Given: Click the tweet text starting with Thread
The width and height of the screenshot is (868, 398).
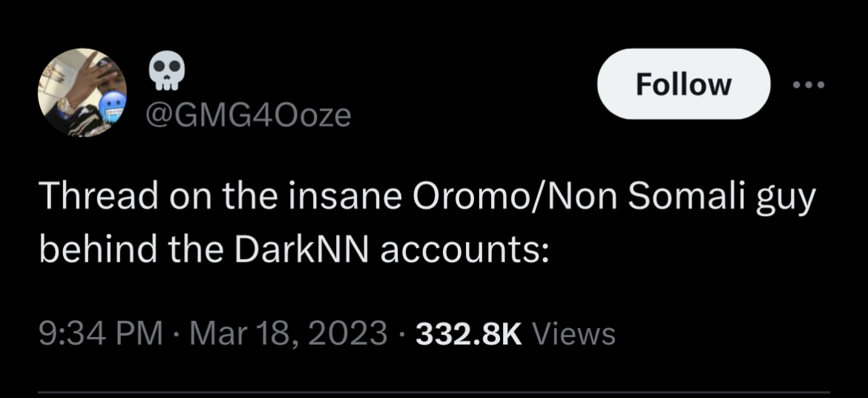Looking at the screenshot, I should 427,224.
